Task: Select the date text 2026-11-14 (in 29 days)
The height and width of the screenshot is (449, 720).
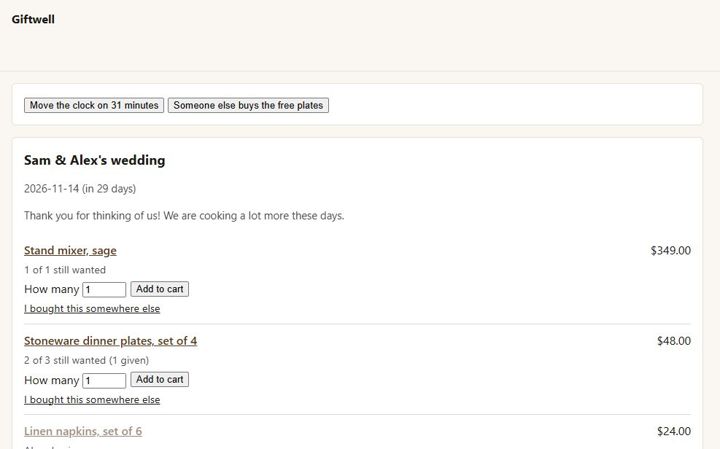Action: coord(80,189)
